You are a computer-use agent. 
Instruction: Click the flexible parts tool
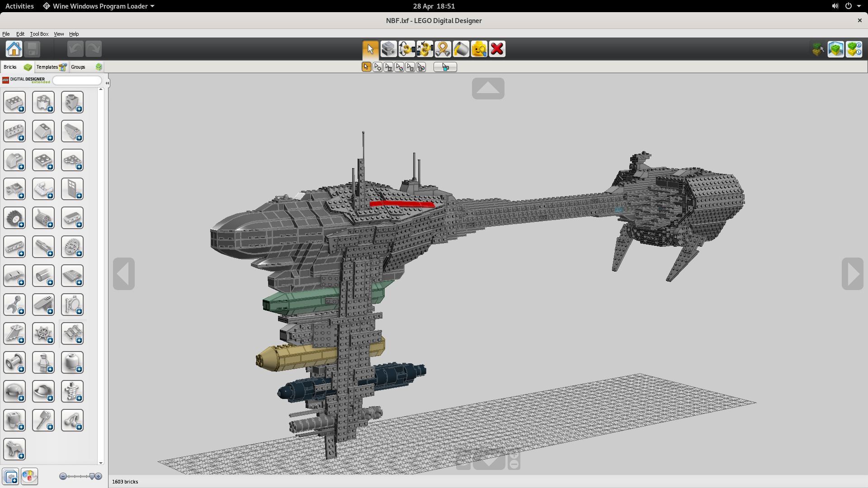pos(442,49)
